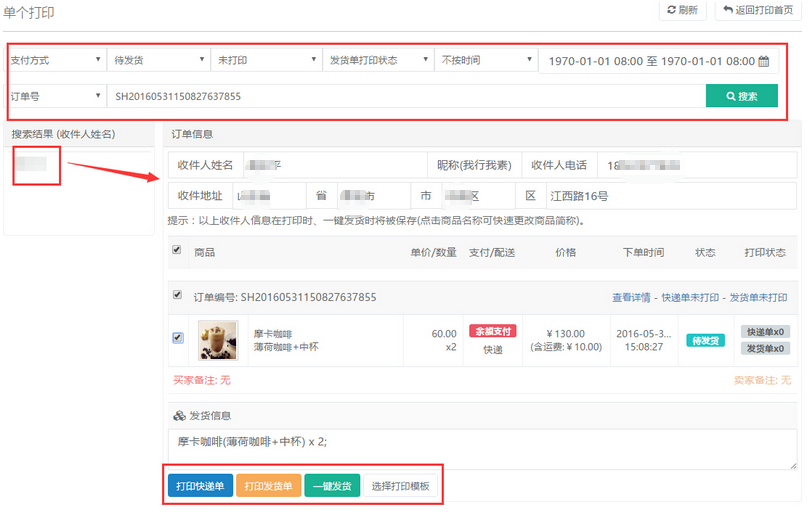
Task: Click the calendar icon in date range field
Action: (x=764, y=61)
